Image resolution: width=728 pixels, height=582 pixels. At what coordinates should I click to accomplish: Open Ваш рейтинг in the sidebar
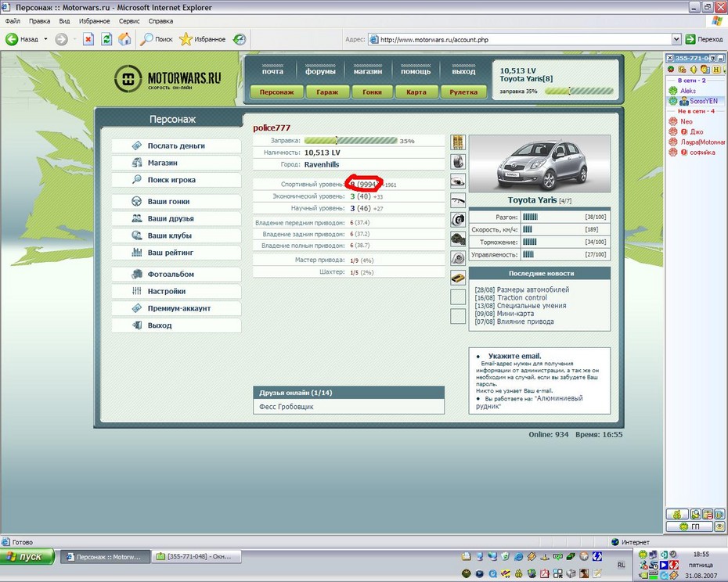pos(176,253)
